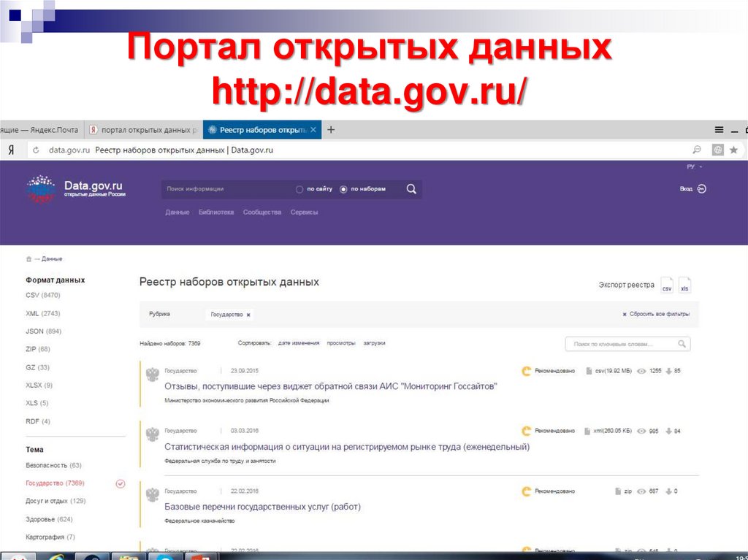
Task: Open the РУ language dropdown
Action: [695, 166]
